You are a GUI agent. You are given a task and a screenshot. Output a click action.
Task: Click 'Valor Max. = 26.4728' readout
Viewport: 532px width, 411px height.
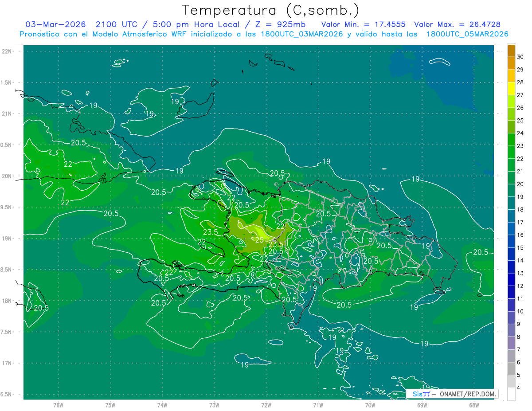coord(458,24)
